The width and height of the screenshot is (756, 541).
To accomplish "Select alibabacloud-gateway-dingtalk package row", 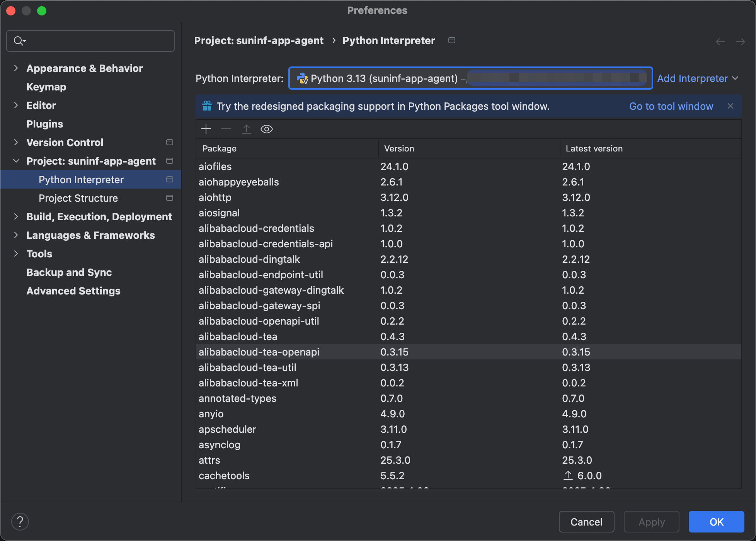I will coord(469,290).
